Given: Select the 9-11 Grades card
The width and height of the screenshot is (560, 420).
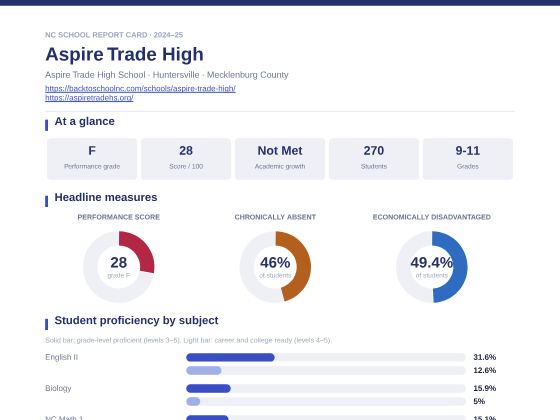Looking at the screenshot, I should pyautogui.click(x=468, y=159).
